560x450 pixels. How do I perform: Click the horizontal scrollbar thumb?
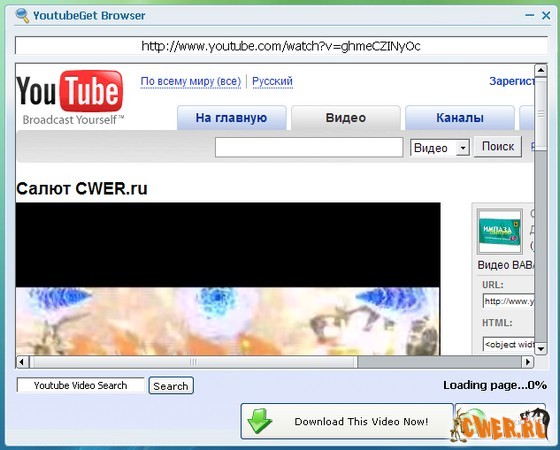[x=193, y=362]
